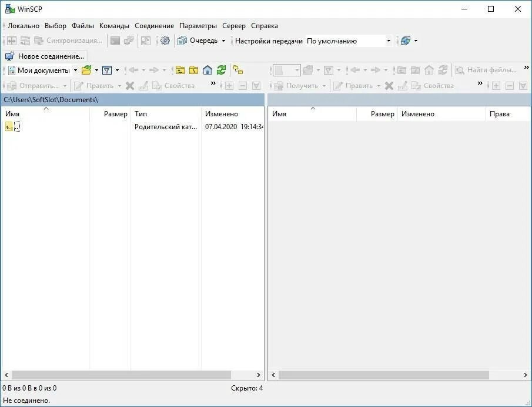Sort local panel by Тип column
Image resolution: width=532 pixels, height=407 pixels.
coord(166,114)
